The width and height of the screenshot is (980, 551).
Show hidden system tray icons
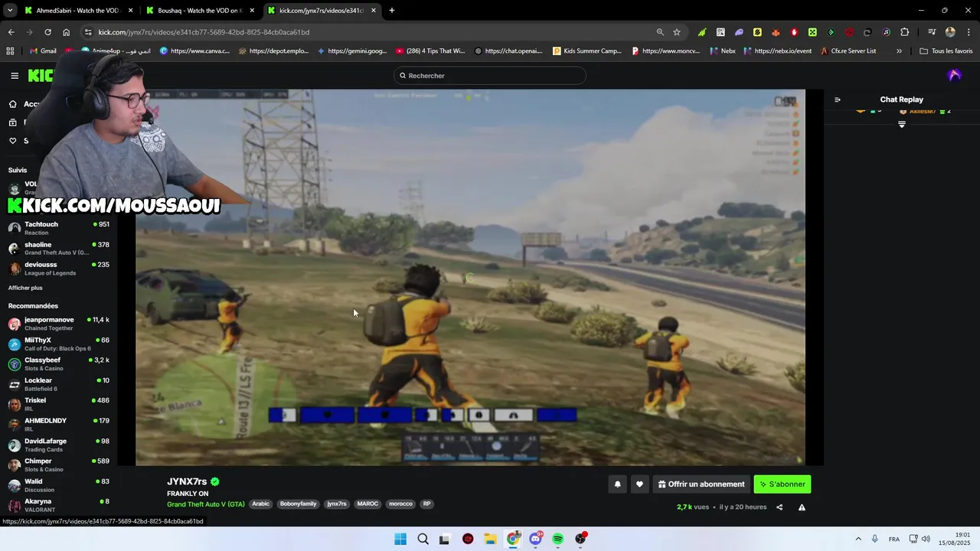pyautogui.click(x=857, y=539)
